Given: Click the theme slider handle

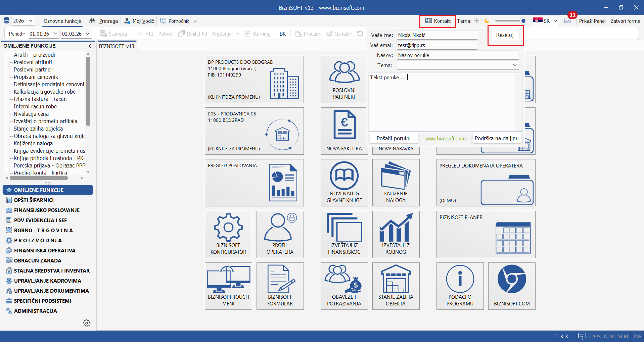Looking at the screenshot, I should (x=523, y=21).
